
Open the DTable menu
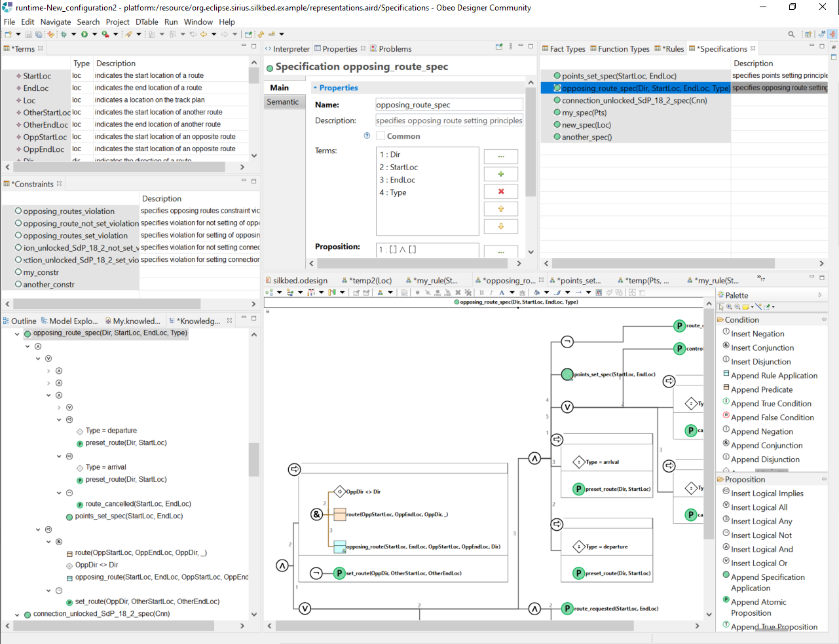[x=147, y=22]
